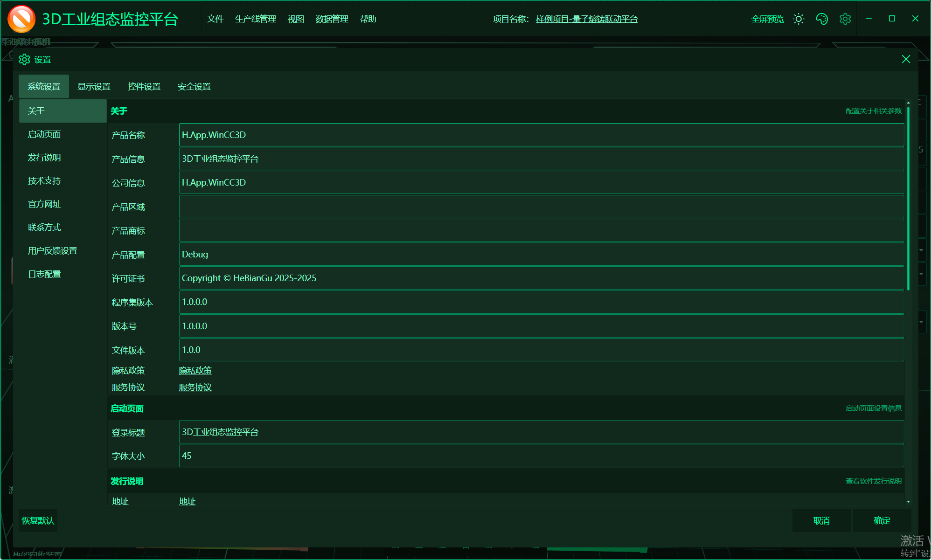This screenshot has width=931, height=560.
Task: Select 技术支持 in the sidebar
Action: pos(44,181)
